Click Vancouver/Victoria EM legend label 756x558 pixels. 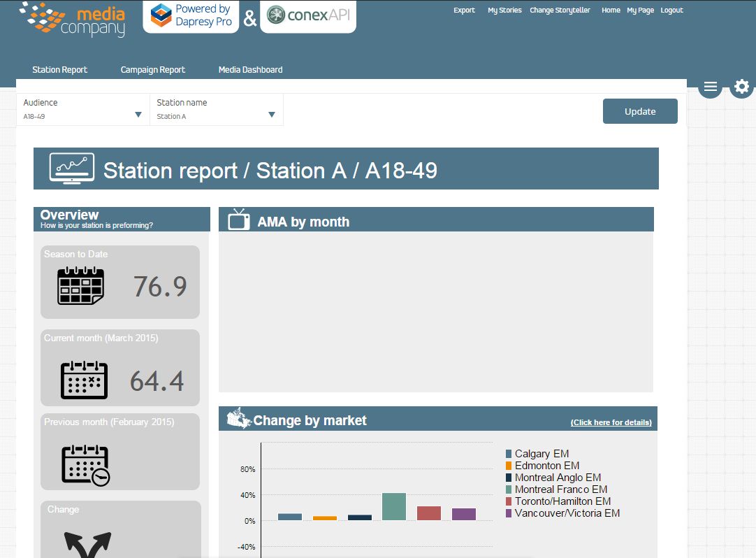567,513
